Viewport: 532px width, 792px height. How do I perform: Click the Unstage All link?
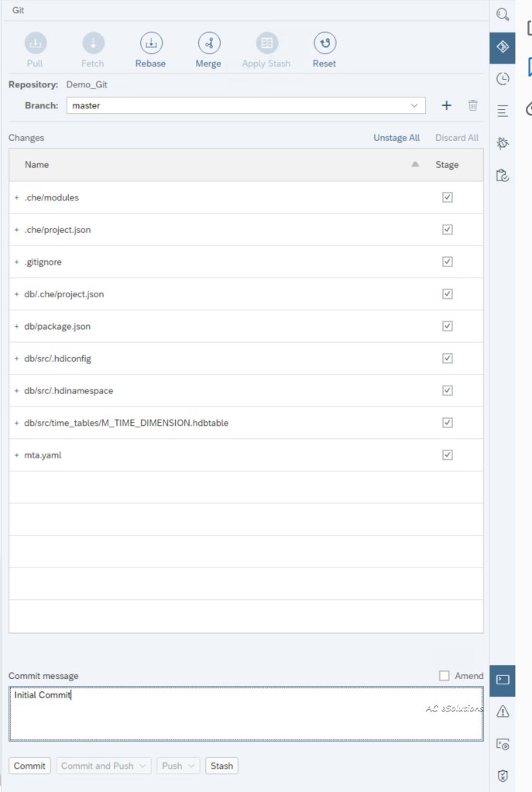[x=396, y=138]
